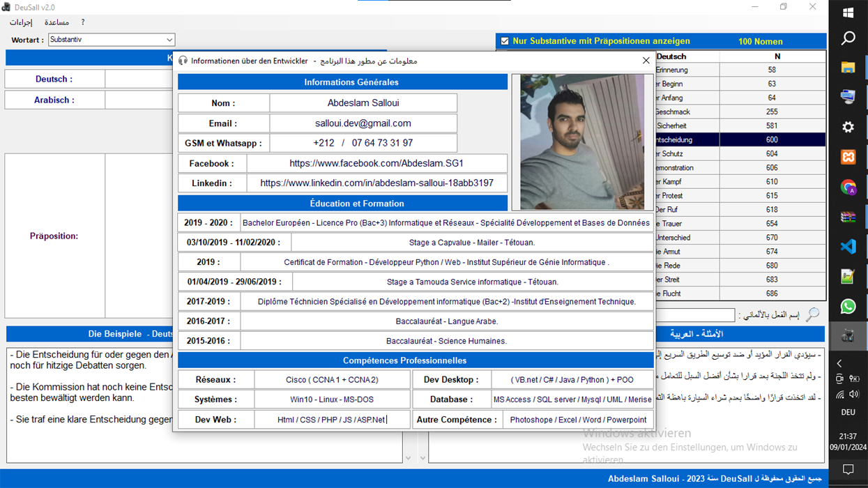Viewport: 868px width, 488px height.
Task: Open WhatsApp from the taskbar
Action: tap(848, 307)
